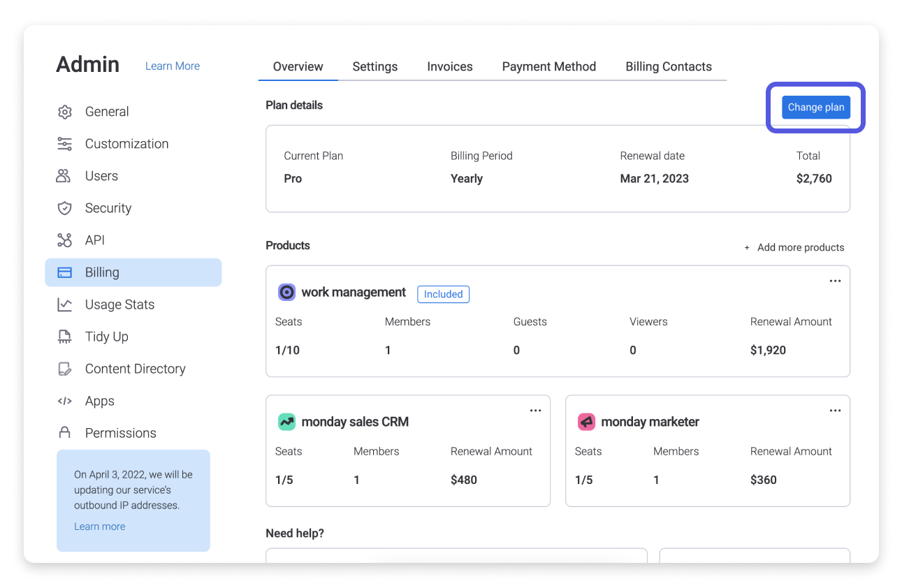Open Tidy Up section

107,337
